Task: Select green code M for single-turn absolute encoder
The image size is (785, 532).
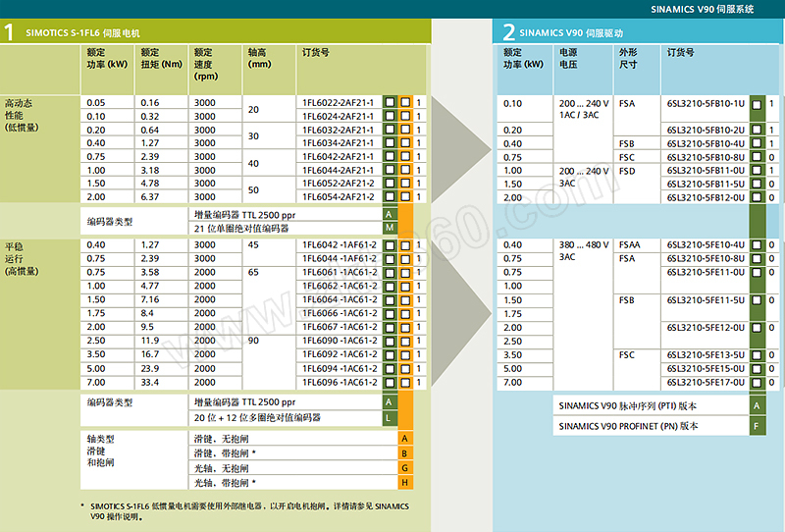Action: (x=390, y=228)
